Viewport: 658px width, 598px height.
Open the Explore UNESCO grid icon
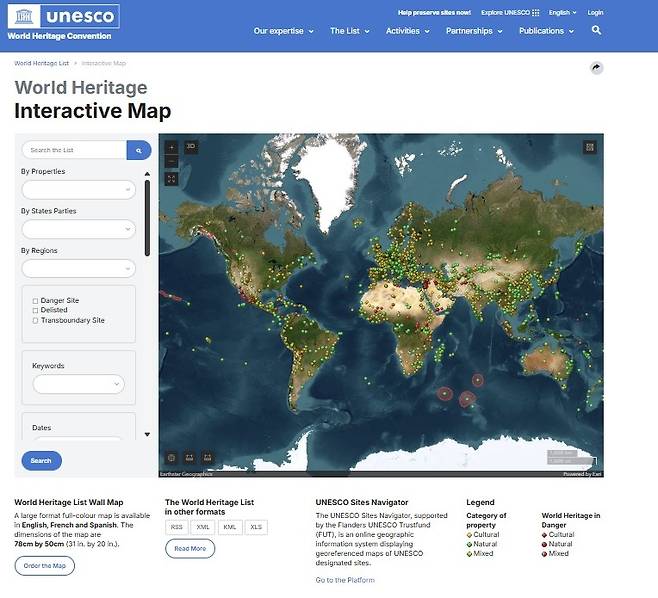tap(535, 13)
